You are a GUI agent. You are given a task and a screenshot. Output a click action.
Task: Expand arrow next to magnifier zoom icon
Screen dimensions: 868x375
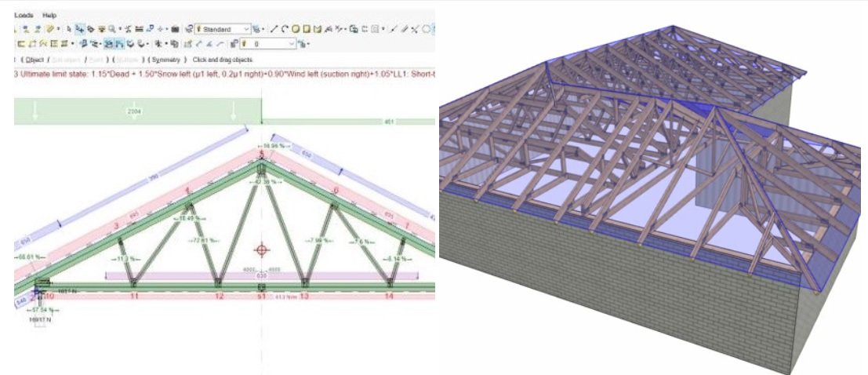(120, 29)
